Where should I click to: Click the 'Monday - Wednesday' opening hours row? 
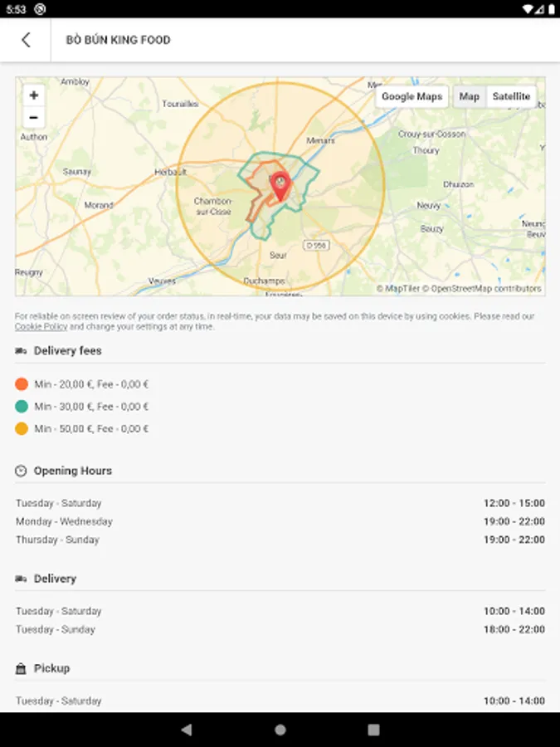[280, 522]
